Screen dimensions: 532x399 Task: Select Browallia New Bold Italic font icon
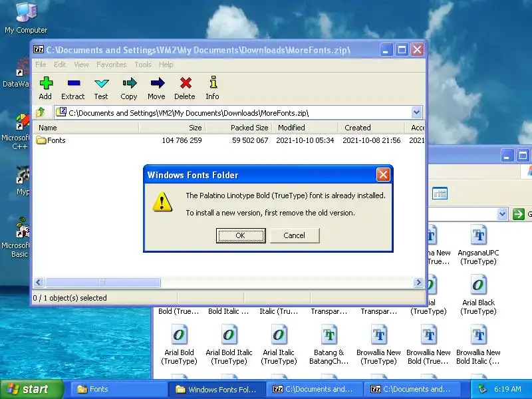(x=478, y=344)
